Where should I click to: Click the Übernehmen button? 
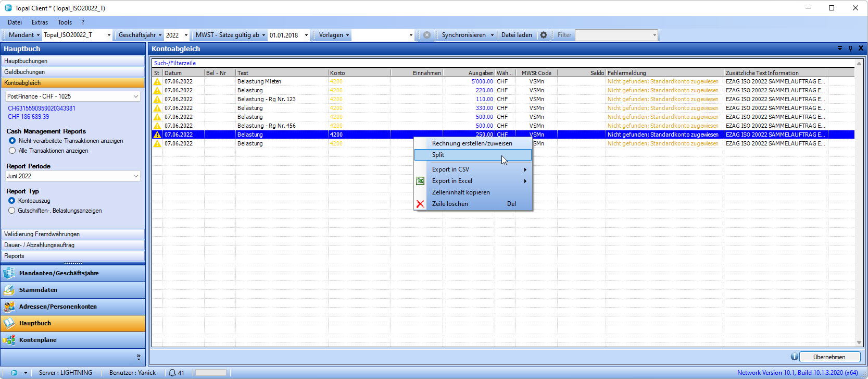coord(829,357)
